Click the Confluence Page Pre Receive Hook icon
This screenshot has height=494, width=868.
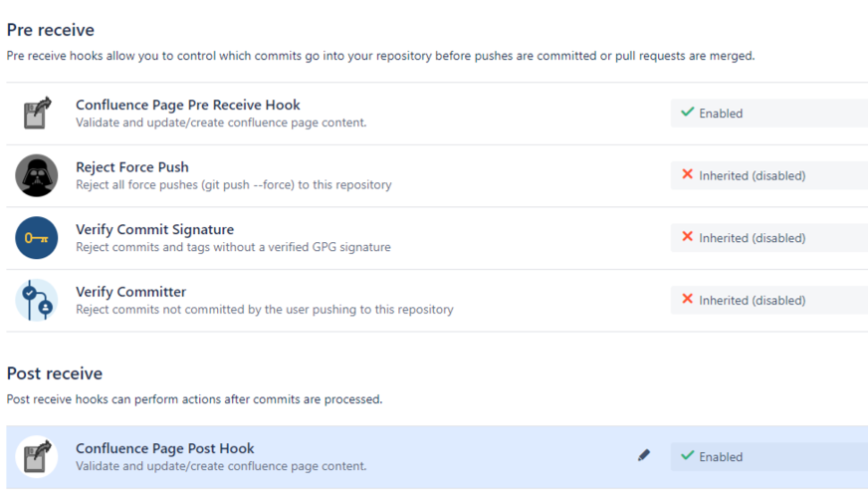(x=37, y=114)
